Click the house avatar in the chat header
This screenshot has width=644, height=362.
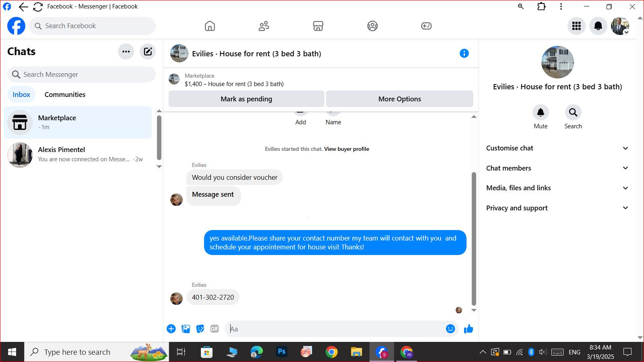tap(179, 53)
